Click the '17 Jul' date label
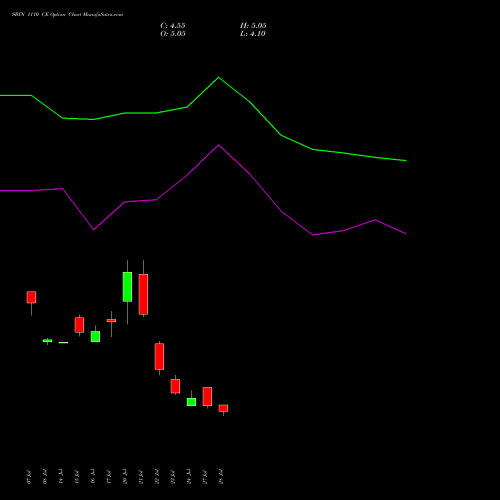Screen dimensions: 500x500 pos(109,477)
